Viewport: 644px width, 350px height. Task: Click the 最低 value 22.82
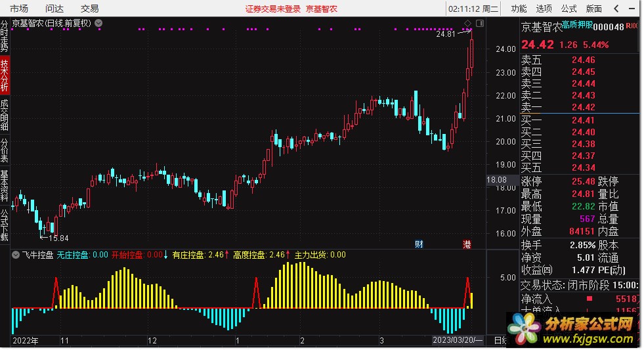pos(583,207)
